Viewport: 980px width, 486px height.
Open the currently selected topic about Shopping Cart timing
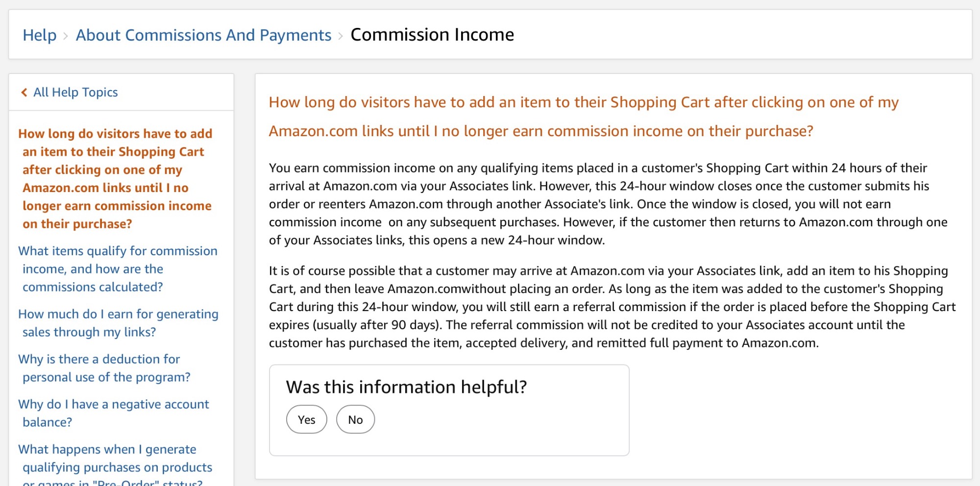pos(116,178)
